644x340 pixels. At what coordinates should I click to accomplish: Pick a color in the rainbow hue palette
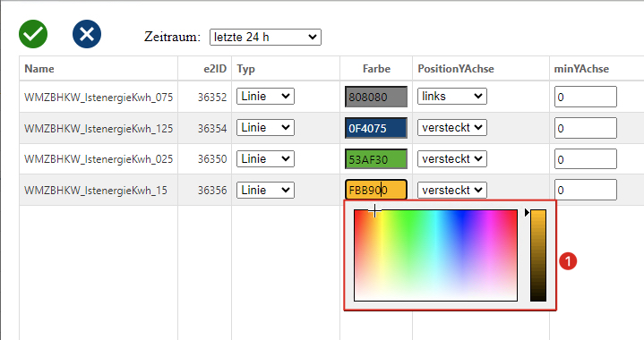435,255
